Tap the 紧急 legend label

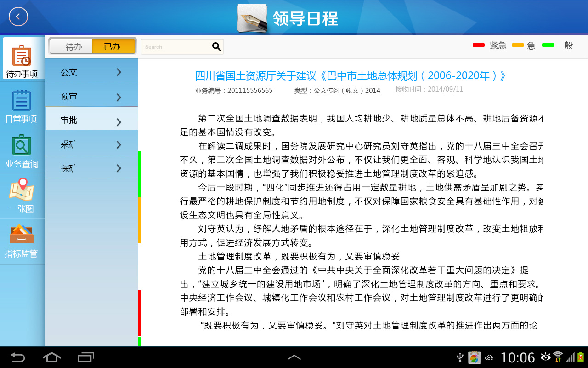pyautogui.click(x=498, y=46)
